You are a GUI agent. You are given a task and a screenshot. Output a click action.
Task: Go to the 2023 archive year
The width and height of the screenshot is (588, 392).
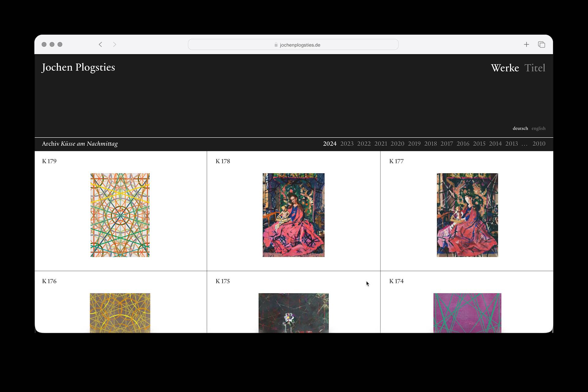347,144
